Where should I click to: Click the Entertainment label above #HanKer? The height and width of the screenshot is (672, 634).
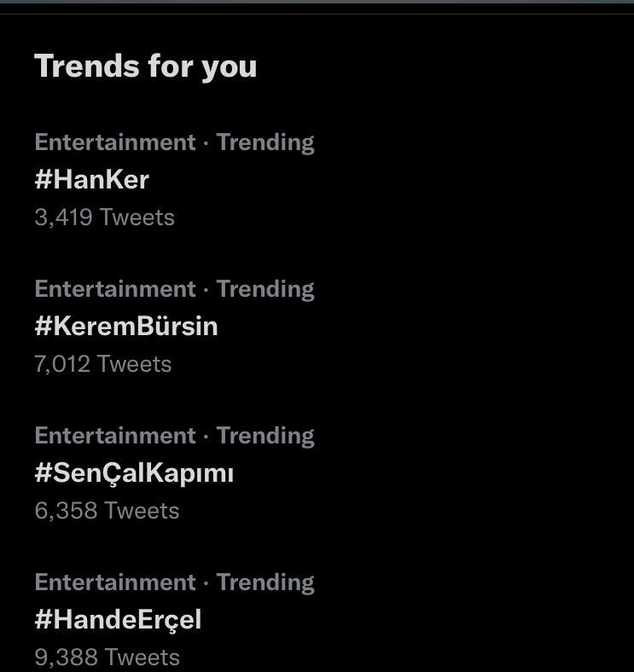(x=115, y=142)
